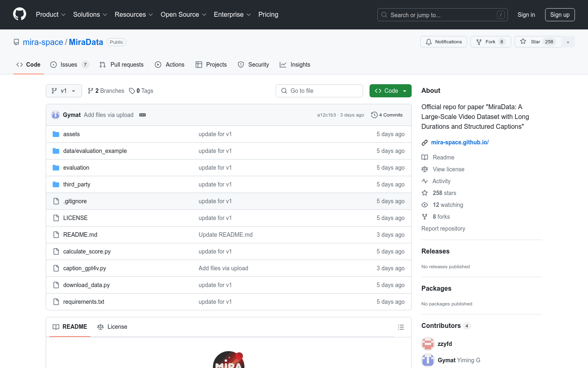Image resolution: width=588 pixels, height=368 pixels.
Task: Open the 'Update README.md' commit message
Action: (x=225, y=235)
